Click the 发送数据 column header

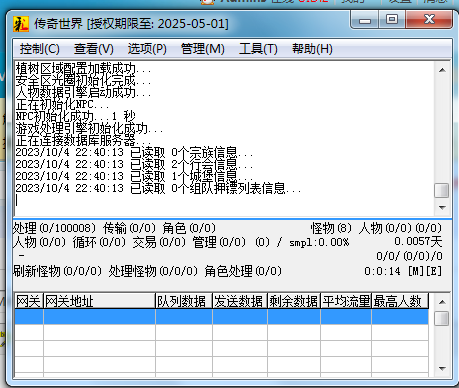coord(240,301)
